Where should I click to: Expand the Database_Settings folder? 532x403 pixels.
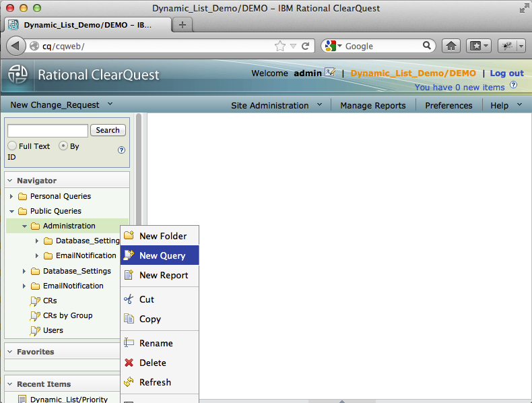pos(24,271)
